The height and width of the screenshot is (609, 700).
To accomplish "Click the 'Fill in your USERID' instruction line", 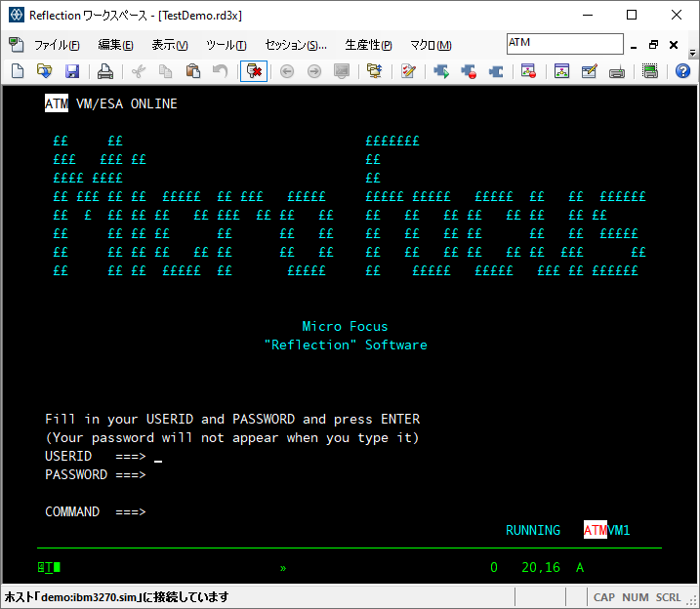I will pyautogui.click(x=232, y=420).
